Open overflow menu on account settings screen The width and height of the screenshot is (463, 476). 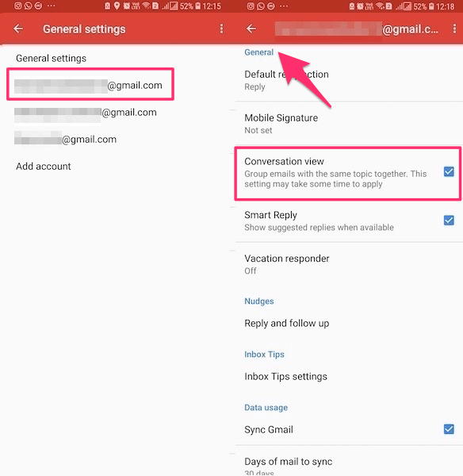[x=454, y=29]
